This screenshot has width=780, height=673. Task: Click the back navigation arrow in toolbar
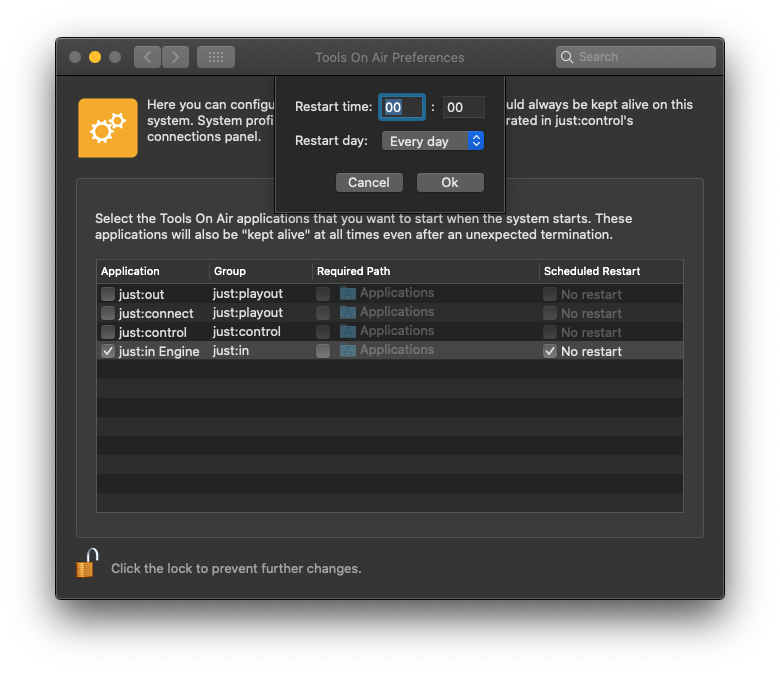(x=147, y=57)
